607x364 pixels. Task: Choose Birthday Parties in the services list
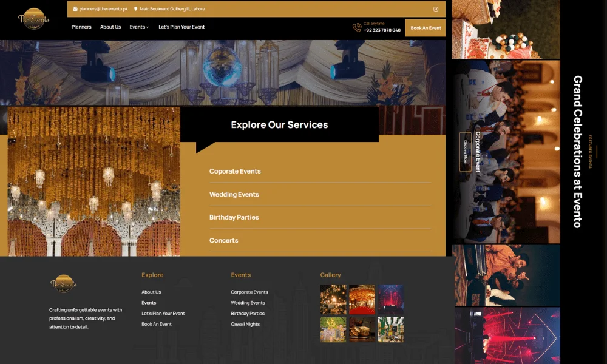234,217
